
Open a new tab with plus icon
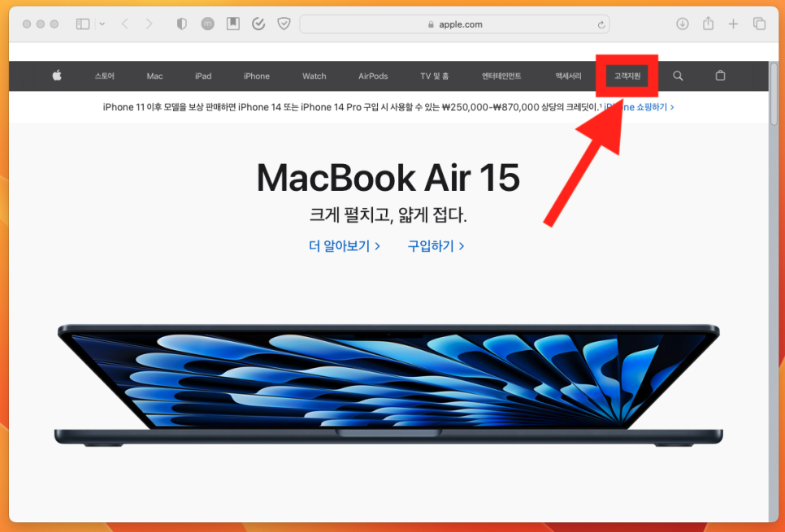click(x=734, y=24)
